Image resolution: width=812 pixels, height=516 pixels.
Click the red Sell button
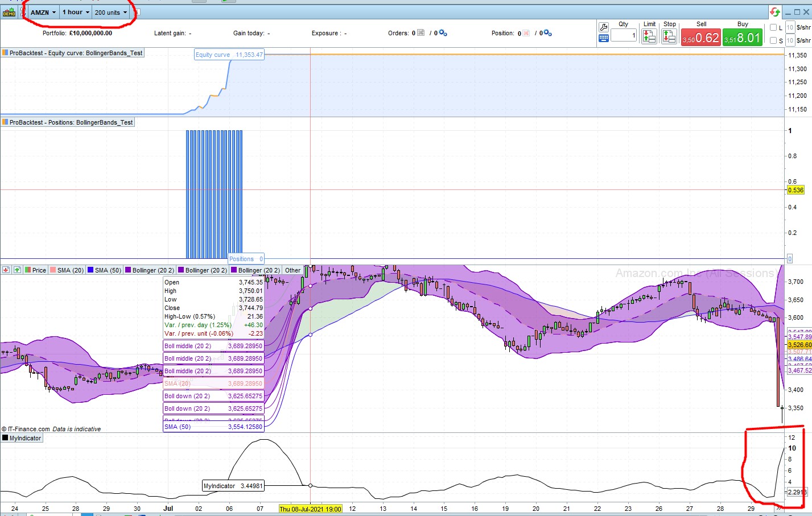coord(700,36)
